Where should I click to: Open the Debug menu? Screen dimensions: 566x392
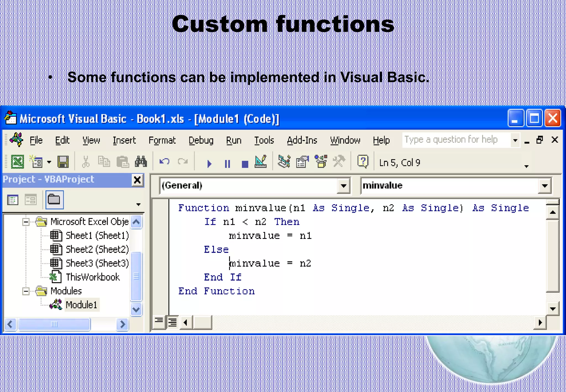[x=201, y=140]
